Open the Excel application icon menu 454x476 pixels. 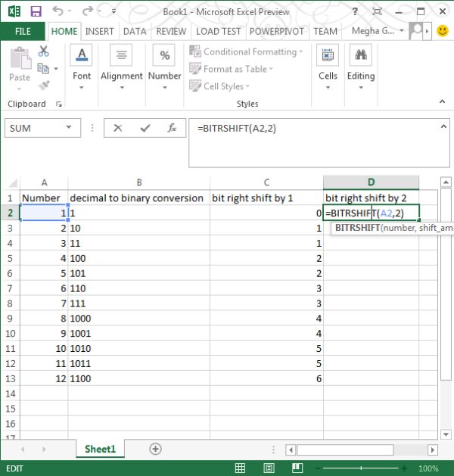click(14, 11)
